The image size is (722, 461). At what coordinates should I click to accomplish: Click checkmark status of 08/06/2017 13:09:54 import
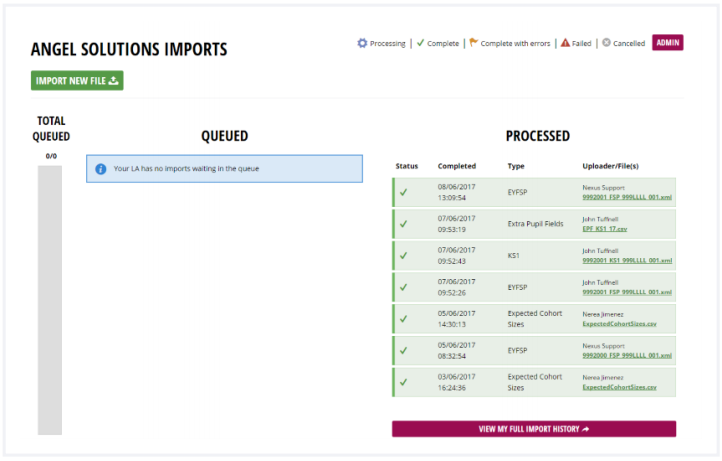coord(403,192)
